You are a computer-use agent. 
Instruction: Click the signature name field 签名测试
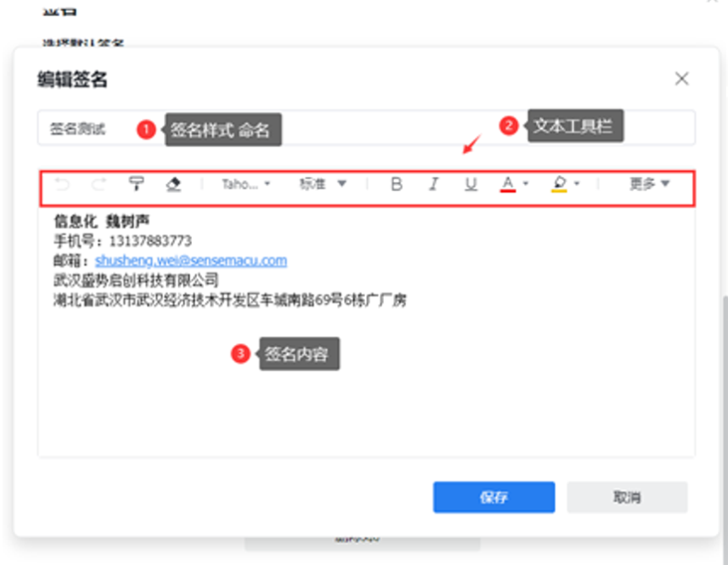(x=366, y=128)
